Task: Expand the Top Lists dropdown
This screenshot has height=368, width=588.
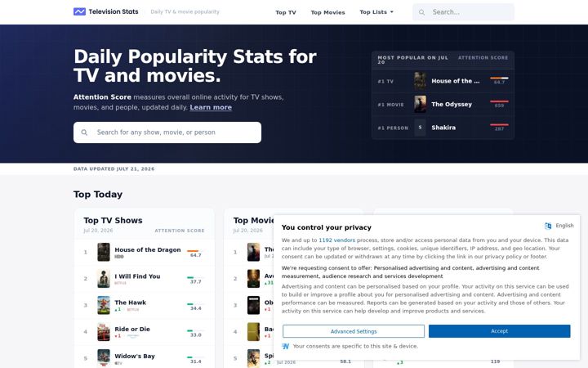Action: click(x=376, y=12)
